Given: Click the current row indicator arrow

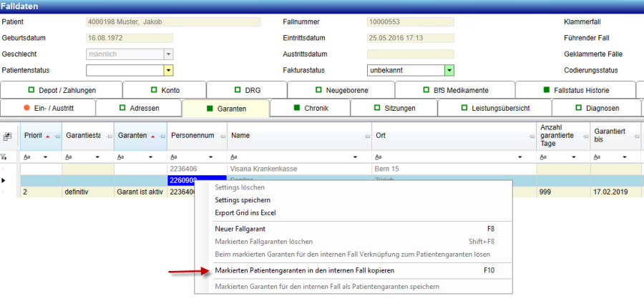Looking at the screenshot, I should click(5, 180).
